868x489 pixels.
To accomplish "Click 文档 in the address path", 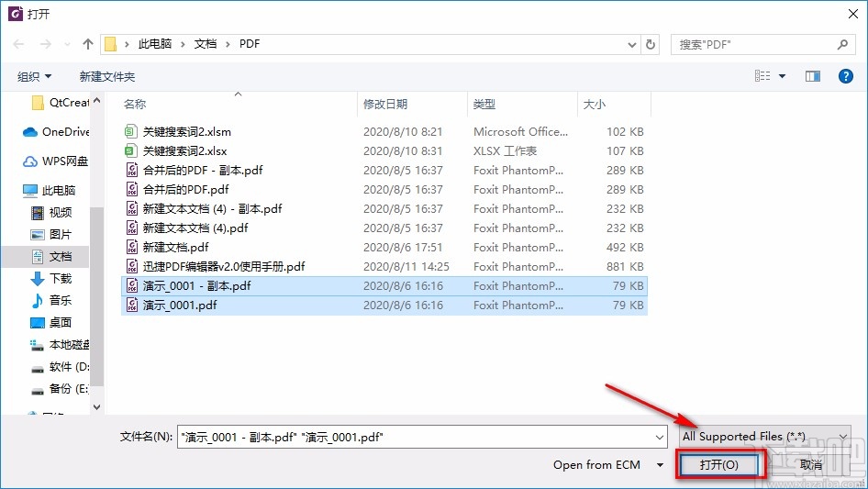I will pyautogui.click(x=206, y=44).
